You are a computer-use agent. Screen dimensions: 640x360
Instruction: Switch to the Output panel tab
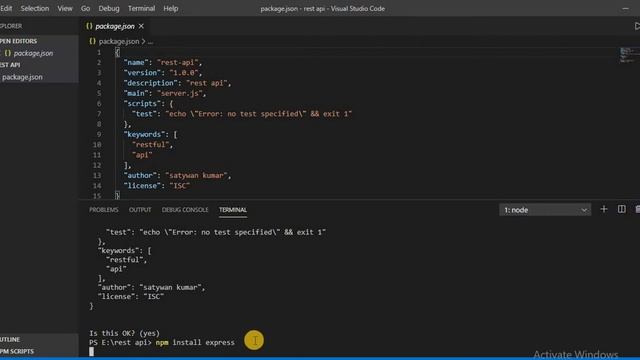tap(140, 210)
